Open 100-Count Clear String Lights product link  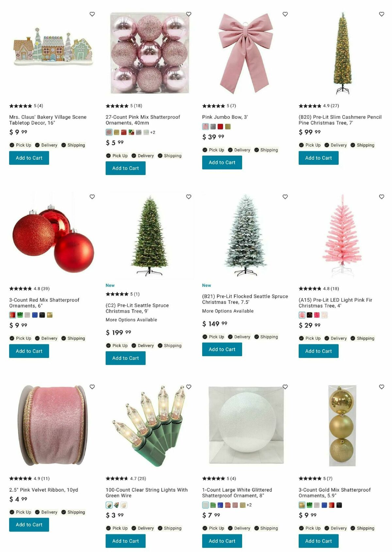point(147,492)
